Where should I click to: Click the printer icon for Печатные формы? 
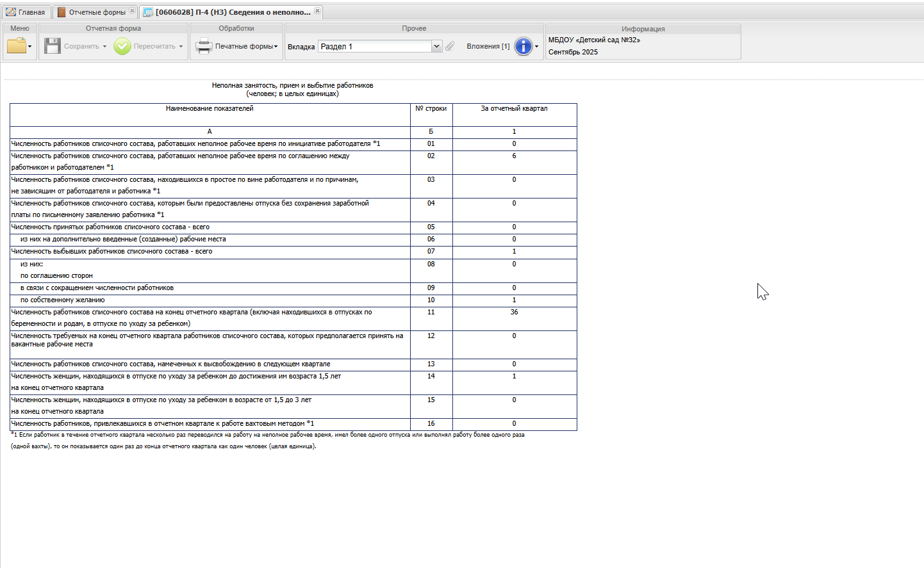coord(204,46)
